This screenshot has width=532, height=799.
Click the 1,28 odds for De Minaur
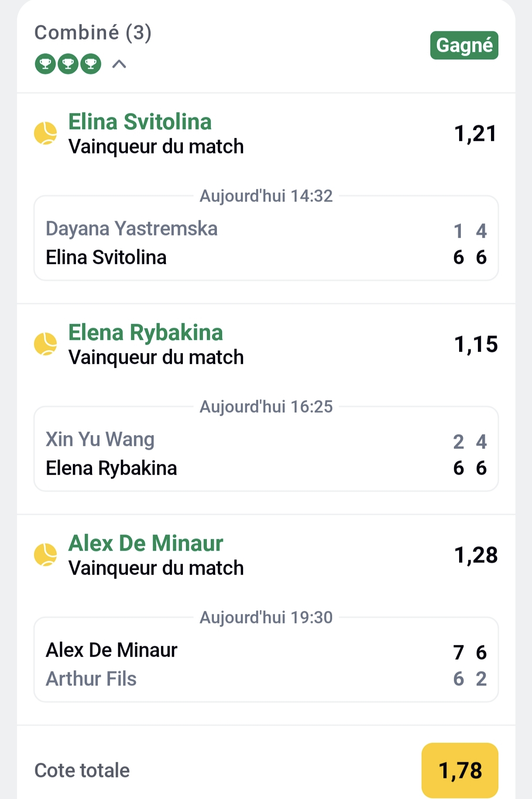476,555
